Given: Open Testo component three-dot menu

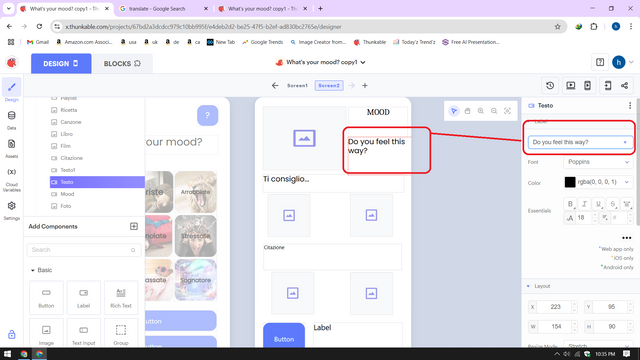Looking at the screenshot, I should tap(630, 106).
